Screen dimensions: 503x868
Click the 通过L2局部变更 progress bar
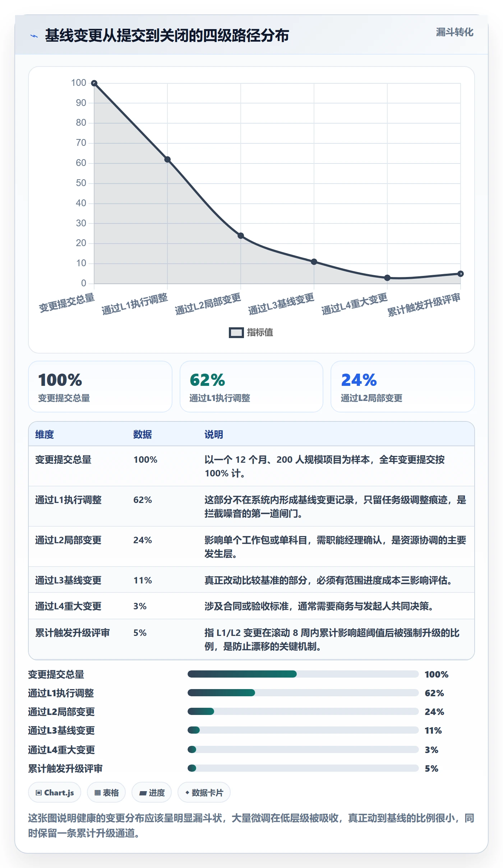click(303, 711)
